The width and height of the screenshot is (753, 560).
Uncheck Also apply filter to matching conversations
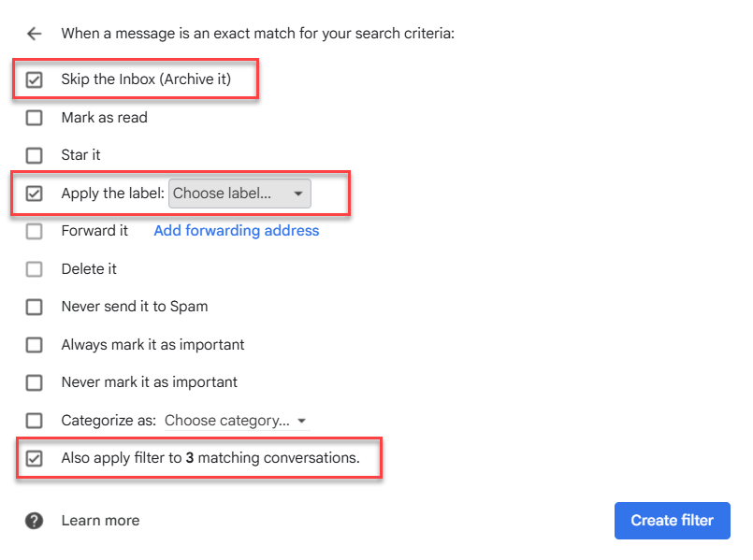[x=35, y=458]
